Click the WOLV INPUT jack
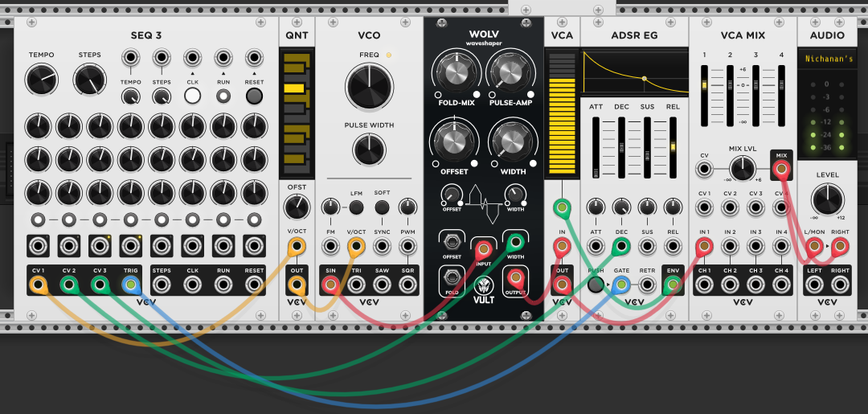Image resolution: width=868 pixels, height=414 pixels. click(x=484, y=249)
